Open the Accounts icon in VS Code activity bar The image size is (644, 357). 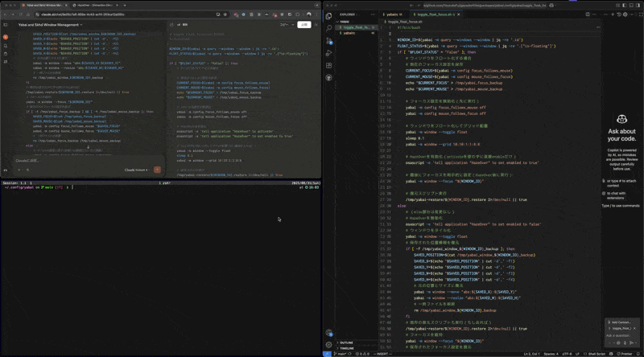pyautogui.click(x=328, y=333)
